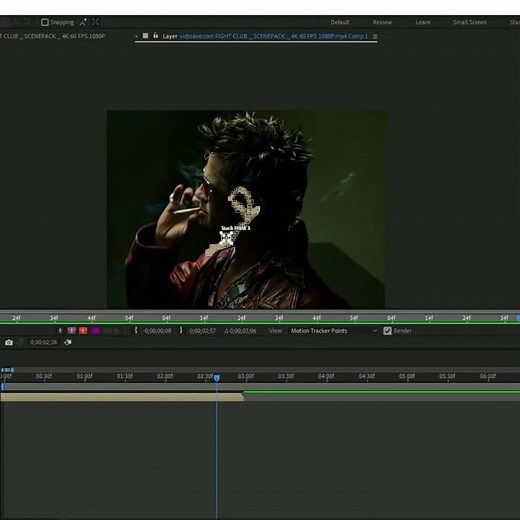Toggle the Snapping checkbox
The height and width of the screenshot is (520, 520).
coord(45,22)
